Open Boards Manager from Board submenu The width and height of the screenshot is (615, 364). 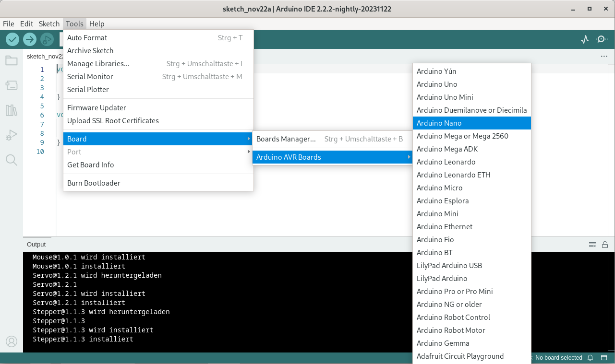(x=333, y=139)
